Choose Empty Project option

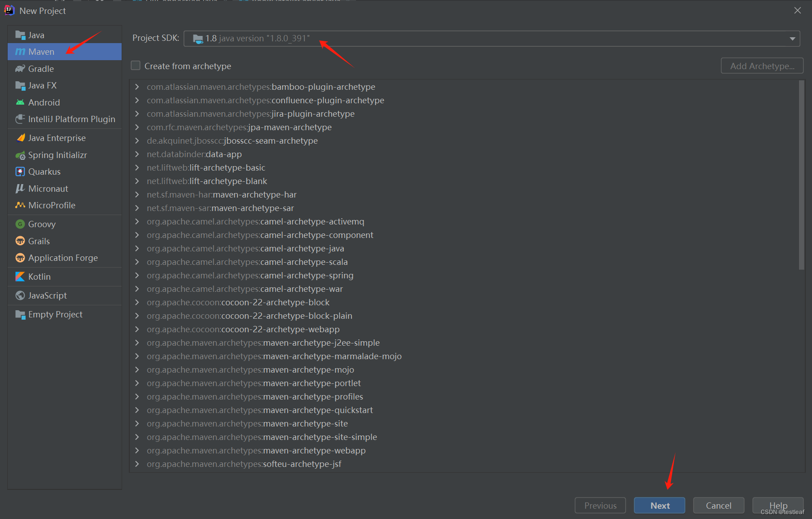click(65, 314)
